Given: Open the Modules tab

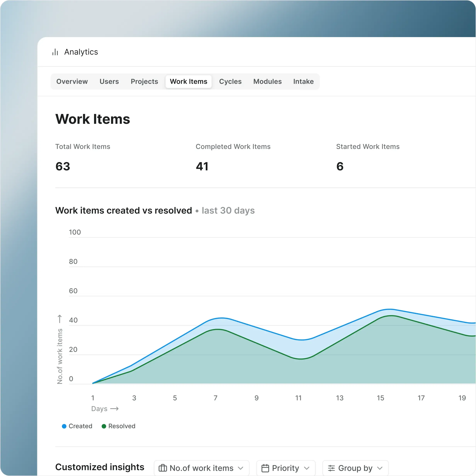Looking at the screenshot, I should 268,82.
